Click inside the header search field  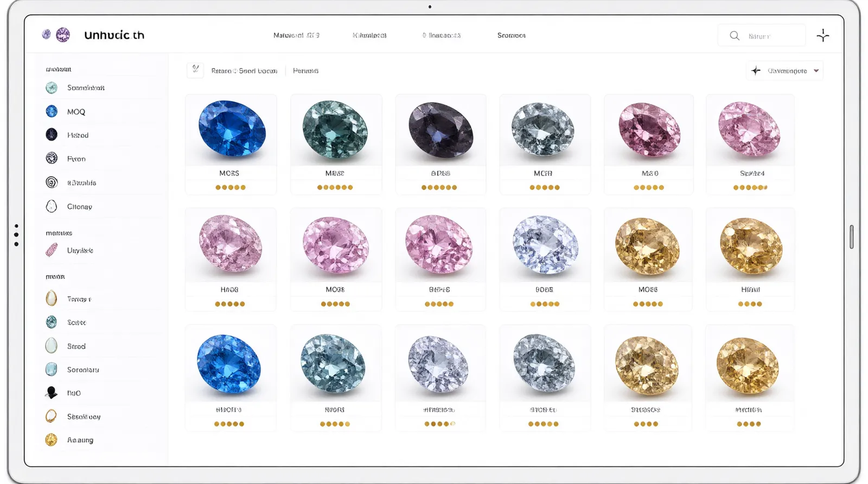762,36
